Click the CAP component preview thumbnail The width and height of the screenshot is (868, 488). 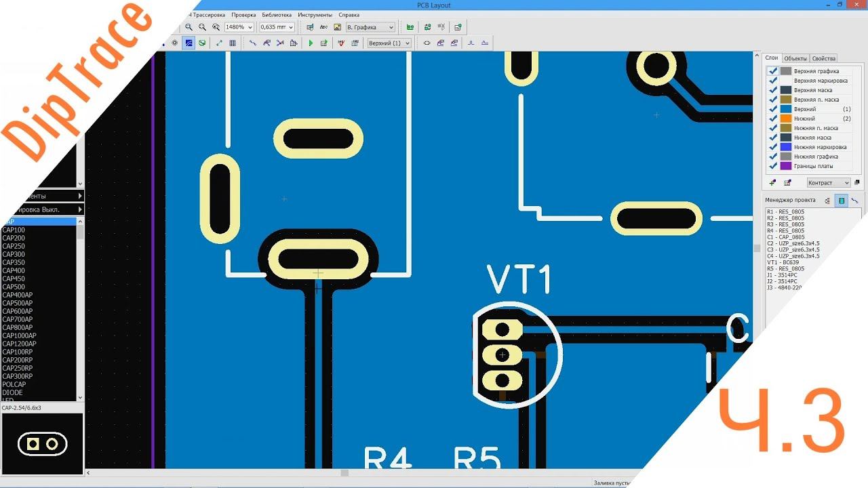pos(42,443)
